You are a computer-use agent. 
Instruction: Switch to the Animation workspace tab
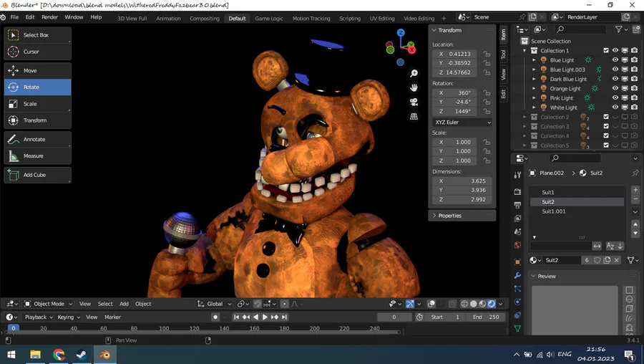pos(168,19)
